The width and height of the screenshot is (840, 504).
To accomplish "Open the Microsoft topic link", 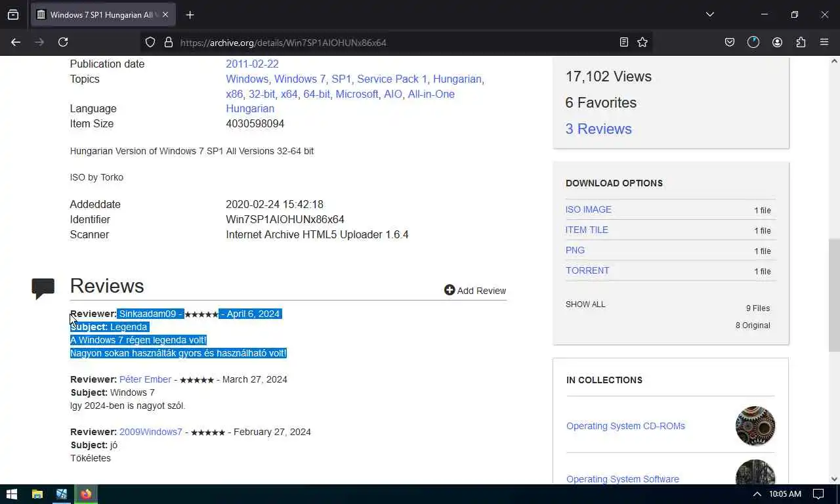I will pos(357,94).
